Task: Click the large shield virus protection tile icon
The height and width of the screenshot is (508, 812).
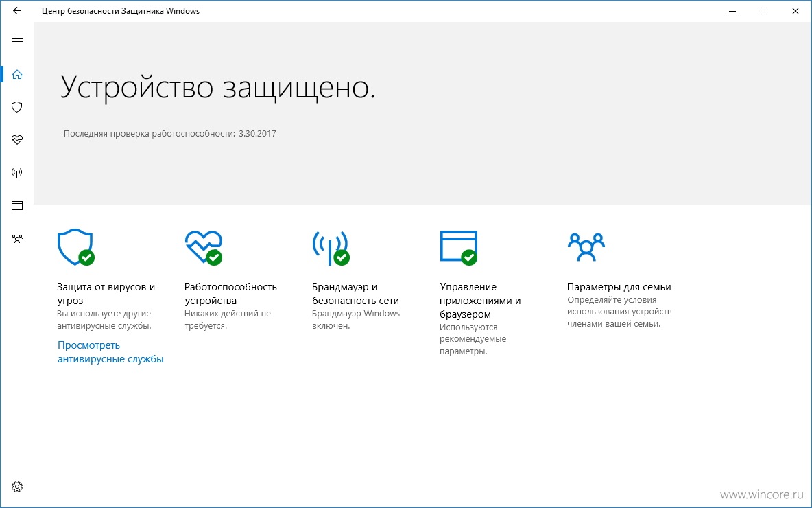Action: tap(75, 247)
